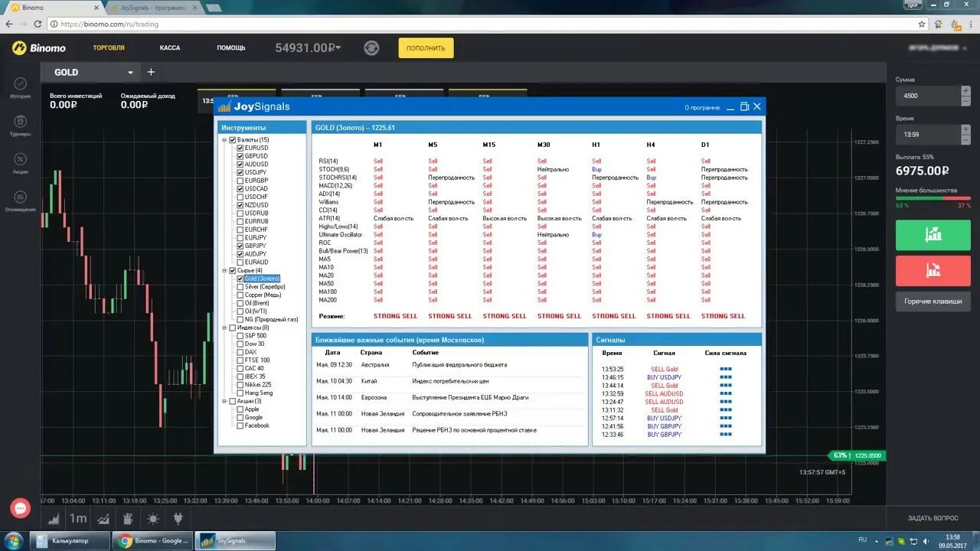Click the 13:46:15 BUY USDJPY signal
The image size is (980, 551).
pyautogui.click(x=676, y=377)
